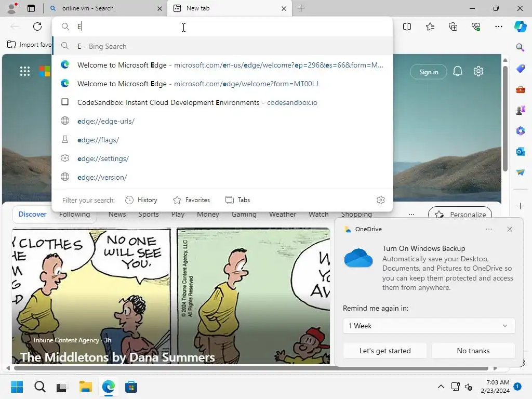Click Import favorites on bookmarks bar
532x399 pixels.
pyautogui.click(x=30, y=45)
